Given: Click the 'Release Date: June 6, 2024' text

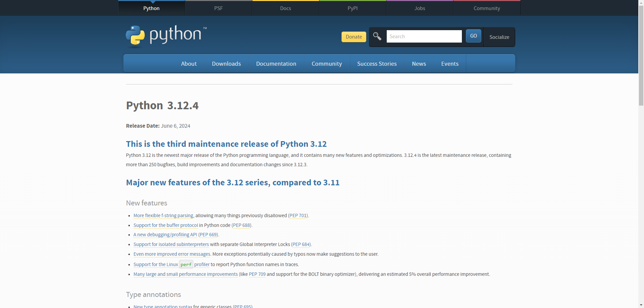Looking at the screenshot, I should tap(158, 126).
